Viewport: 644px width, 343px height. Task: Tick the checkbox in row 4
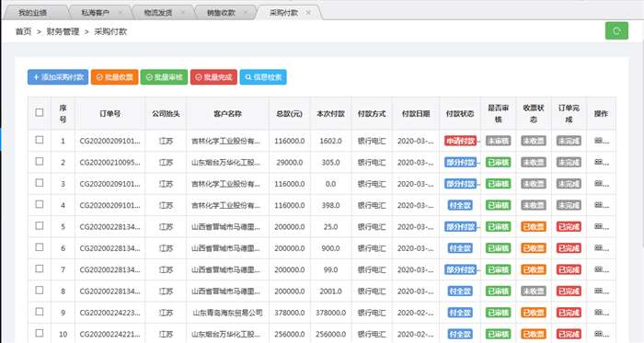[40, 204]
